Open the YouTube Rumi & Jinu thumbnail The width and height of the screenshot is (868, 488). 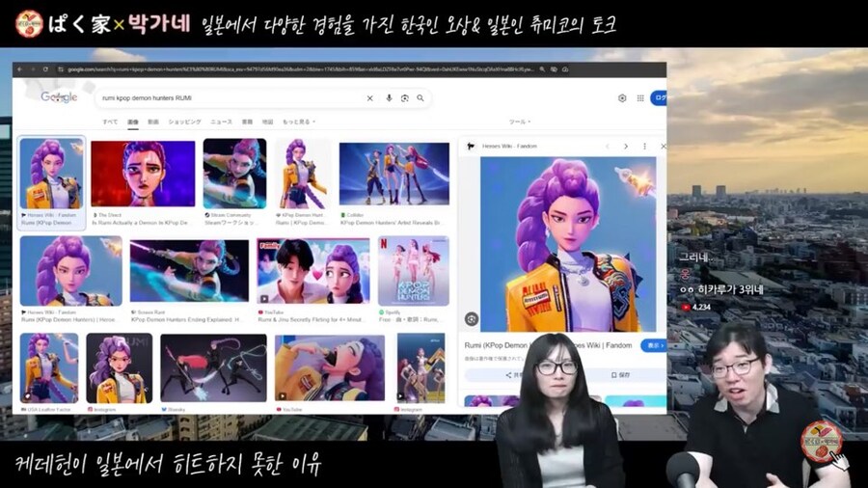tap(313, 271)
